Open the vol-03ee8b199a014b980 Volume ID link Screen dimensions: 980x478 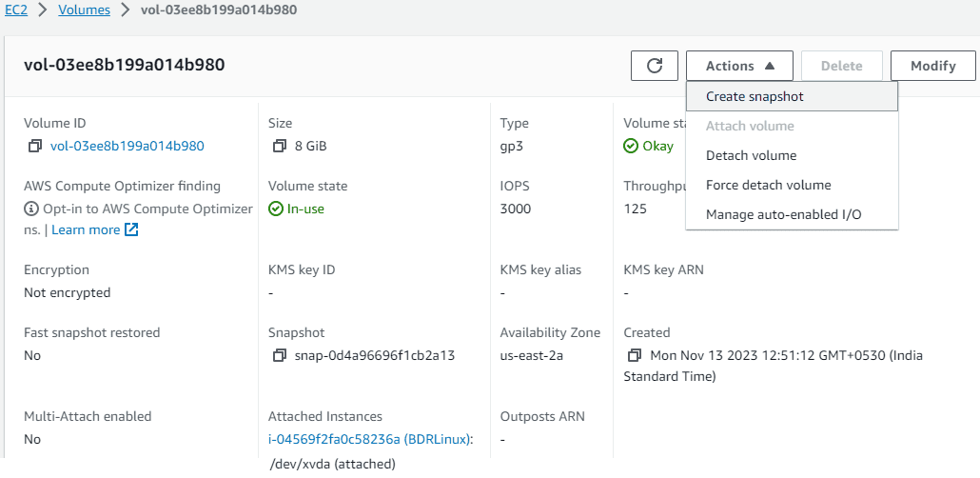point(127,147)
